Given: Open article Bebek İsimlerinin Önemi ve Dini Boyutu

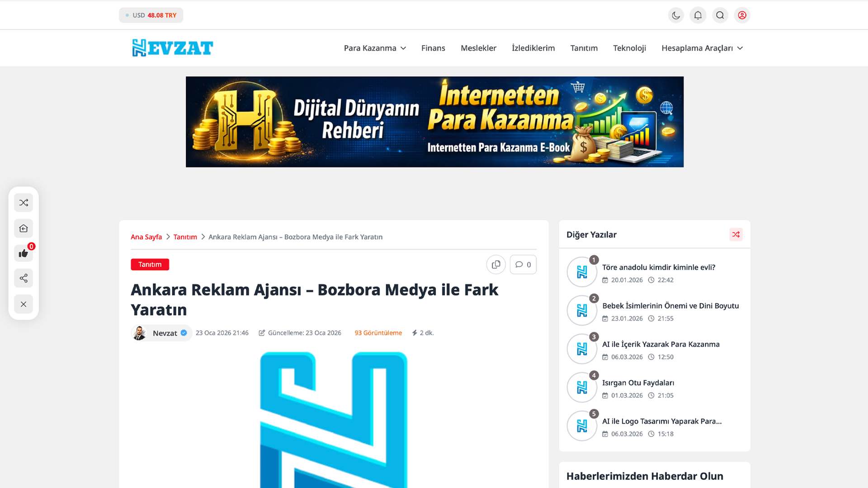Looking at the screenshot, I should coord(670,305).
